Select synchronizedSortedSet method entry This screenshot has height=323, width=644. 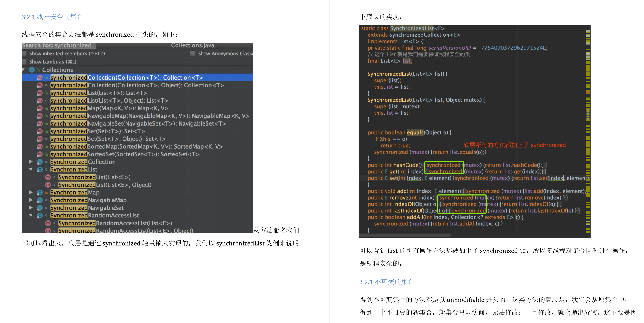point(125,154)
